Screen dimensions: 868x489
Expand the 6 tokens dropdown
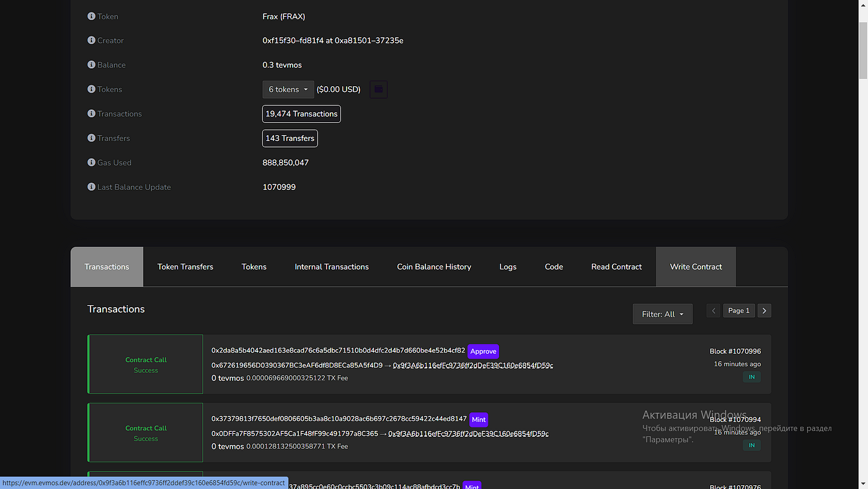point(288,89)
